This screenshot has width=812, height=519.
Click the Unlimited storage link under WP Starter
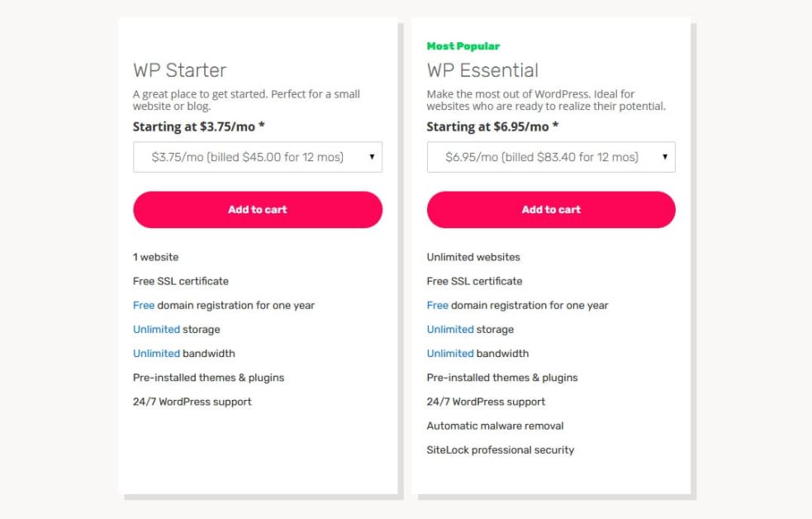(156, 329)
